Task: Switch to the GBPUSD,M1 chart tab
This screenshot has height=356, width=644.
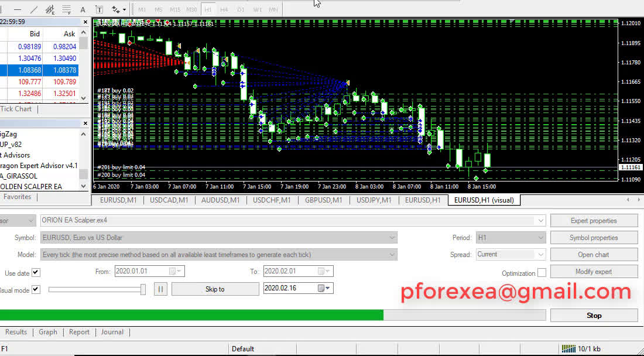Action: coord(323,200)
